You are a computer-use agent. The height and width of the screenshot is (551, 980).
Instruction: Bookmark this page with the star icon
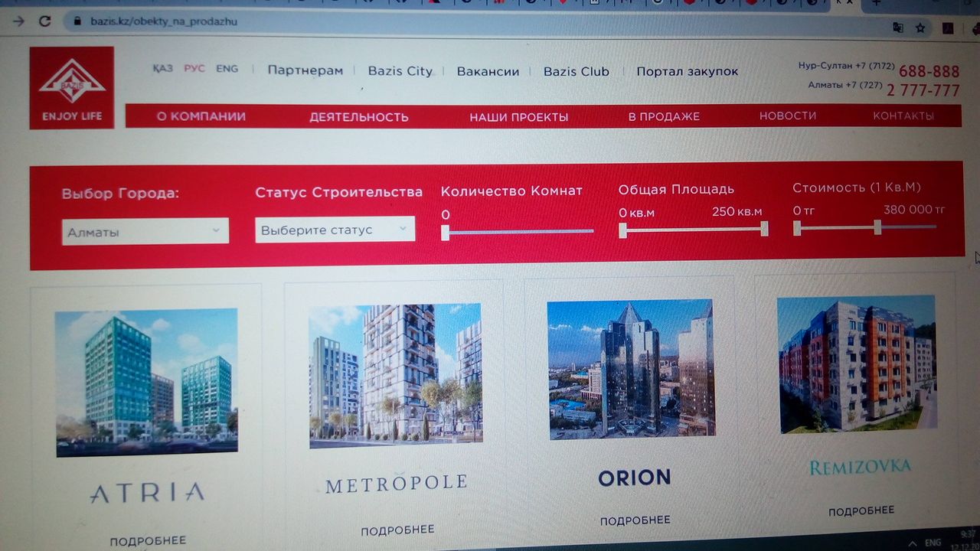921,28
